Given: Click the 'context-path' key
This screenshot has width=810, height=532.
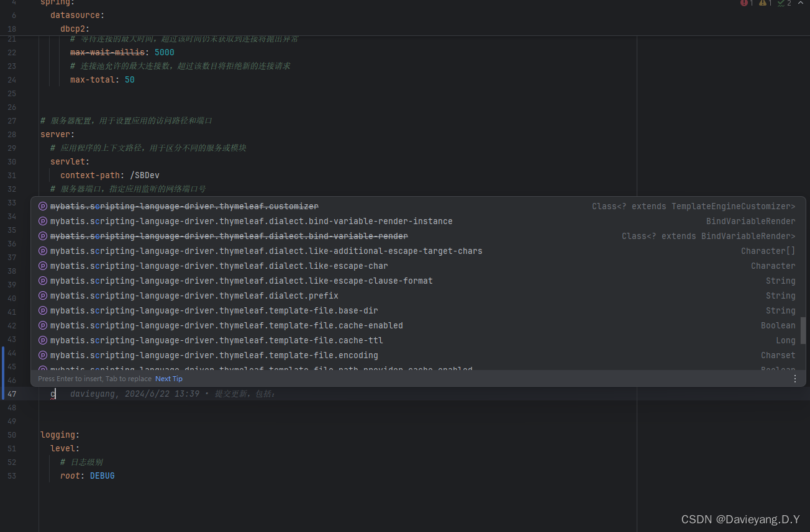Looking at the screenshot, I should [90, 175].
